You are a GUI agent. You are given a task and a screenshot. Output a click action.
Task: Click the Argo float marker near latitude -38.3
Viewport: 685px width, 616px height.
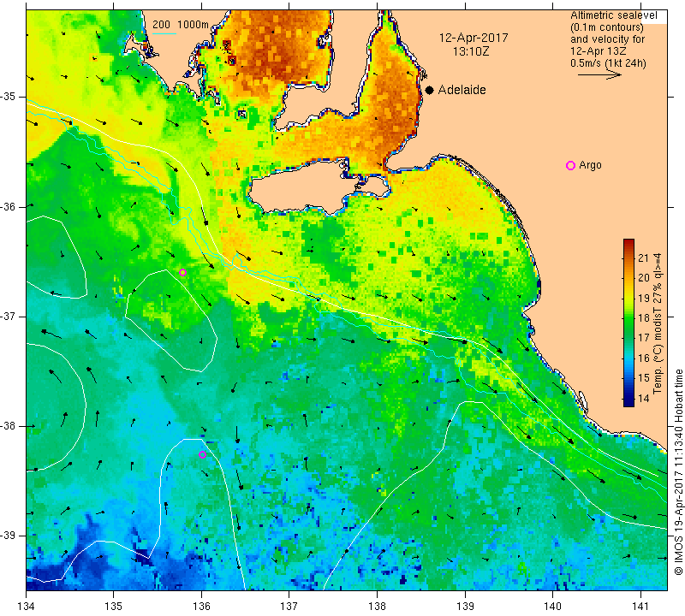(x=202, y=454)
